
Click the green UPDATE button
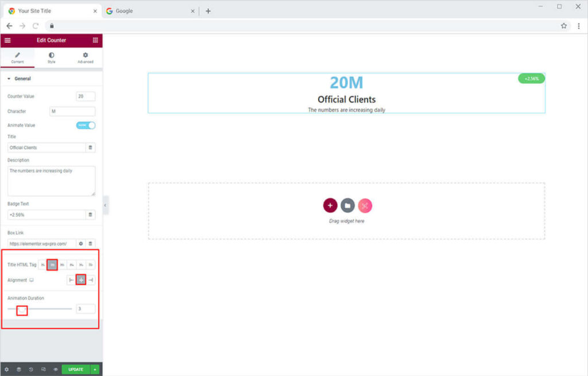(76, 370)
